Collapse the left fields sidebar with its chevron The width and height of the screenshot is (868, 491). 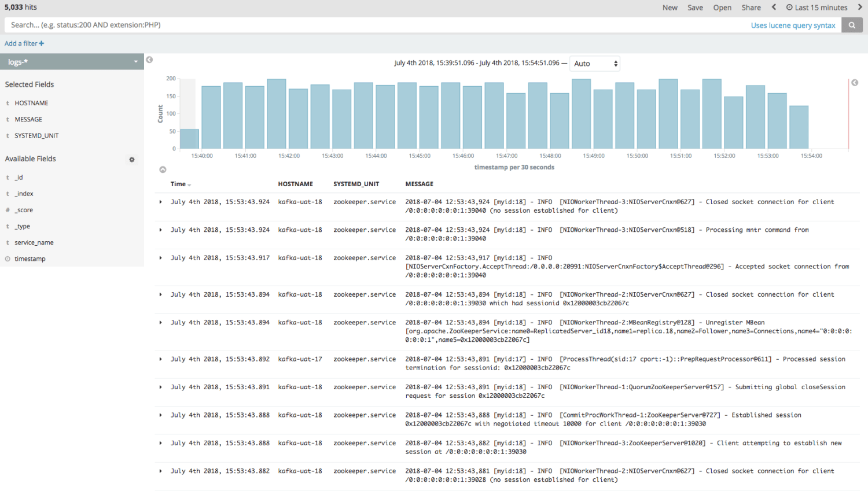pos(149,60)
